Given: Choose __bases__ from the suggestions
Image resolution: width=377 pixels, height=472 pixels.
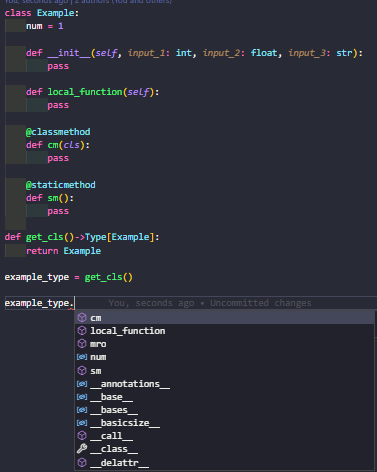Looking at the screenshot, I should 224,410.
